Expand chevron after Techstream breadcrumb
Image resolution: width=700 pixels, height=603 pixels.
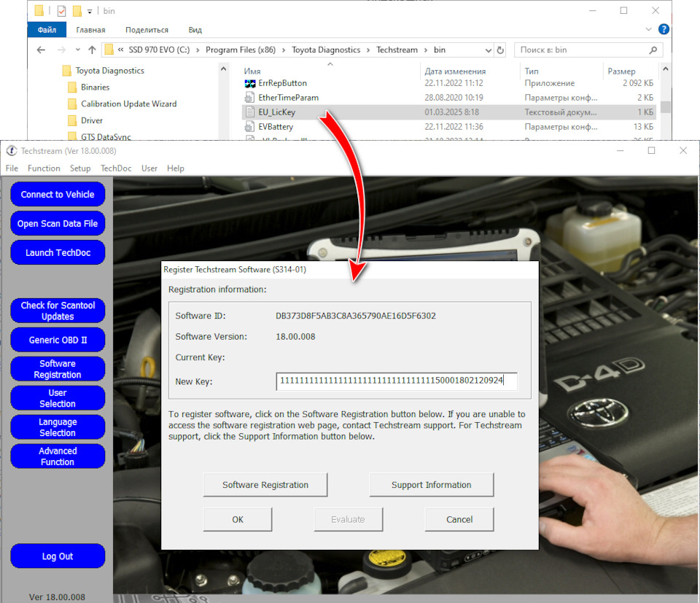pyautogui.click(x=426, y=50)
